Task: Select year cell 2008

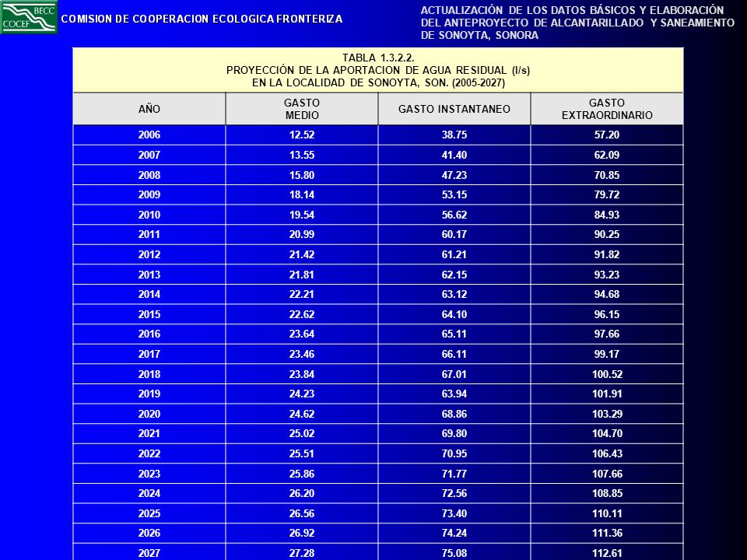Action: (x=149, y=175)
